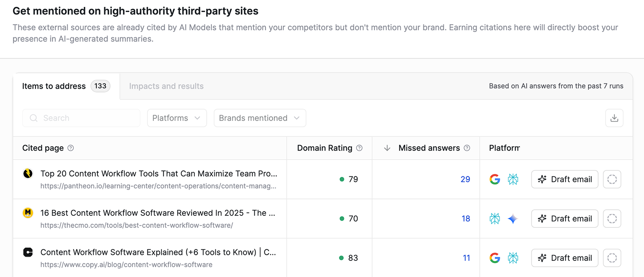The image size is (644, 277).
Task: Click the 29 missed answers count
Action: coord(465,179)
